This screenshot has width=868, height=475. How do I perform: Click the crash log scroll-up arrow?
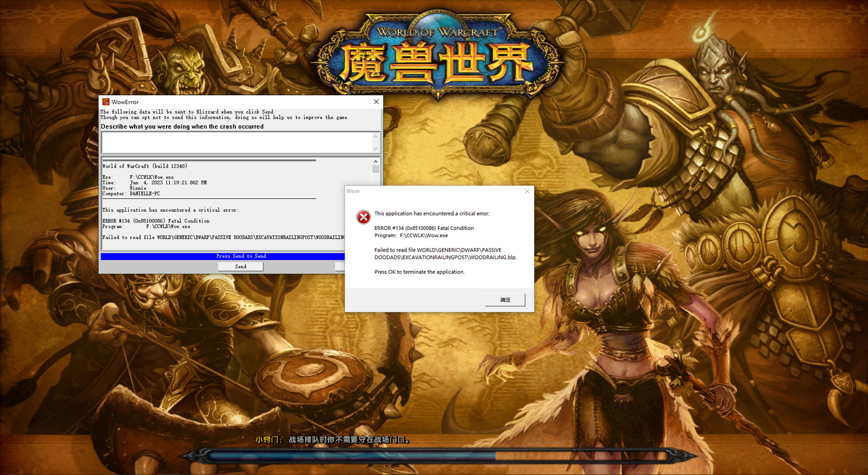click(x=375, y=162)
